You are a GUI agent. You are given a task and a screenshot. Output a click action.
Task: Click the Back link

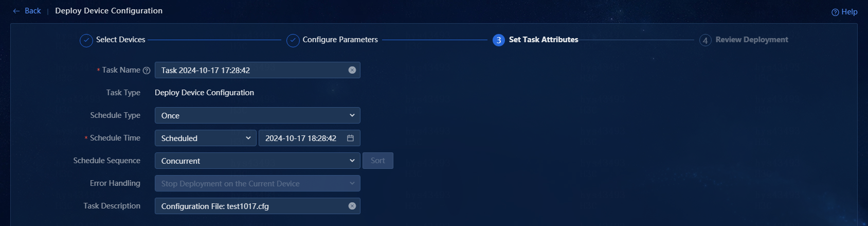coord(33,11)
